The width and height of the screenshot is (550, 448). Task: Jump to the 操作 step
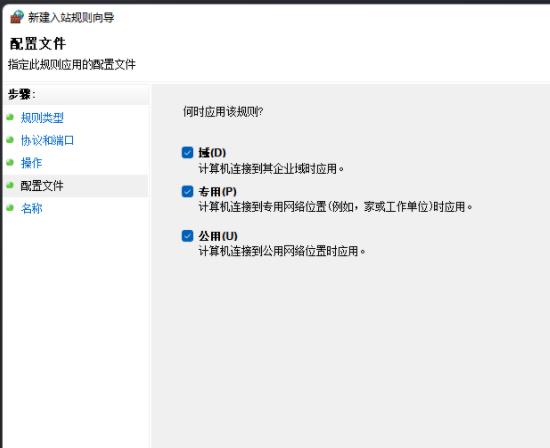(x=31, y=163)
